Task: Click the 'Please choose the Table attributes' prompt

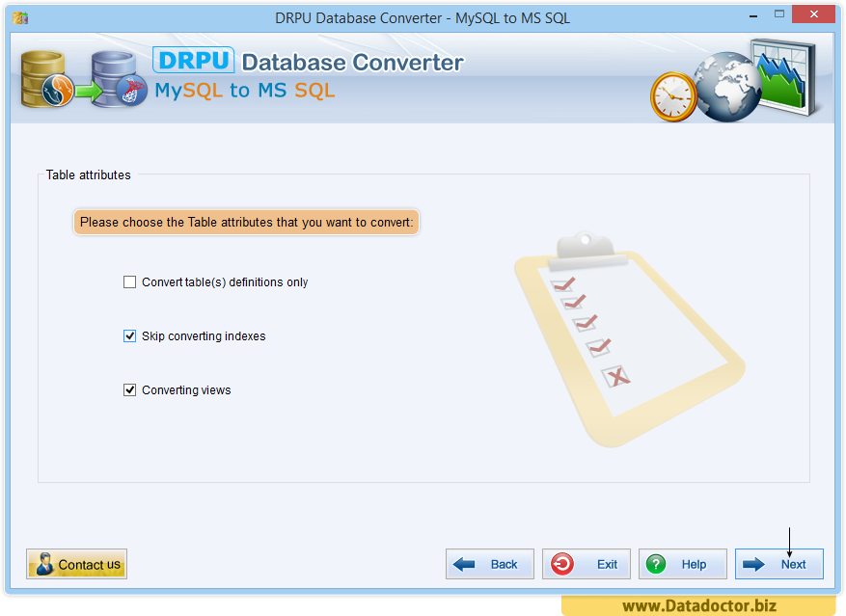Action: coord(247,223)
